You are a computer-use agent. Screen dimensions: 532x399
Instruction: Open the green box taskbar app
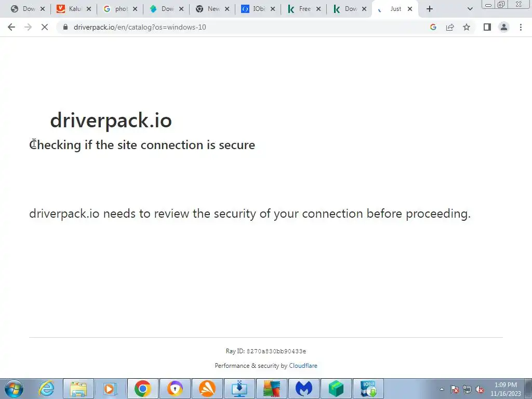336,389
